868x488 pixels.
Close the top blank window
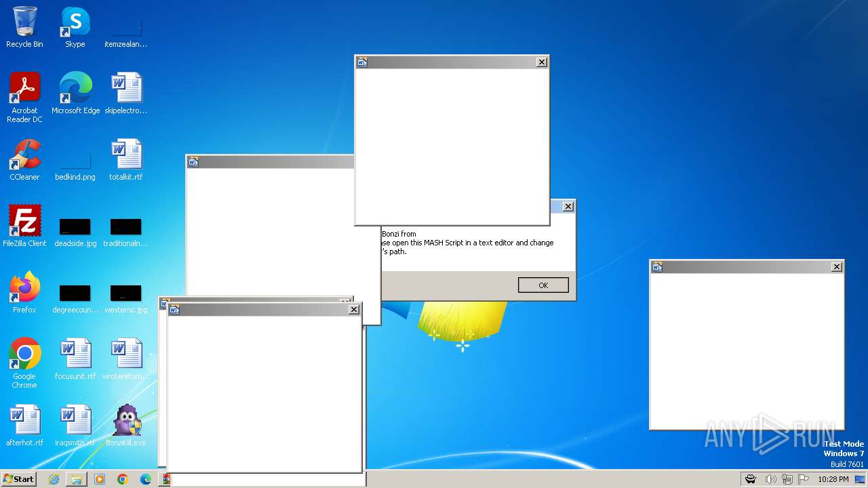pos(541,62)
